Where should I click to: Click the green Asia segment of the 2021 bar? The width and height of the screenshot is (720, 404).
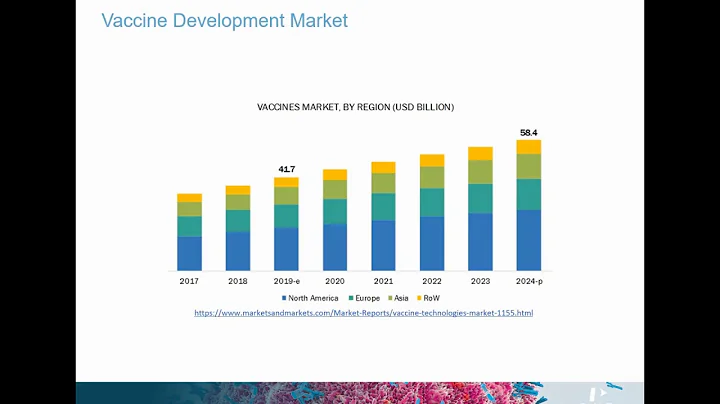(383, 183)
